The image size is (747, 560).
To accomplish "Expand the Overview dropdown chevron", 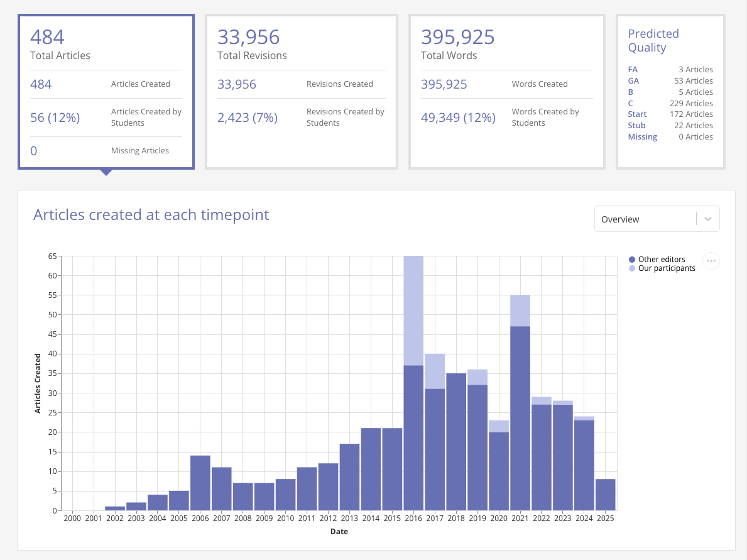I will pos(708,219).
